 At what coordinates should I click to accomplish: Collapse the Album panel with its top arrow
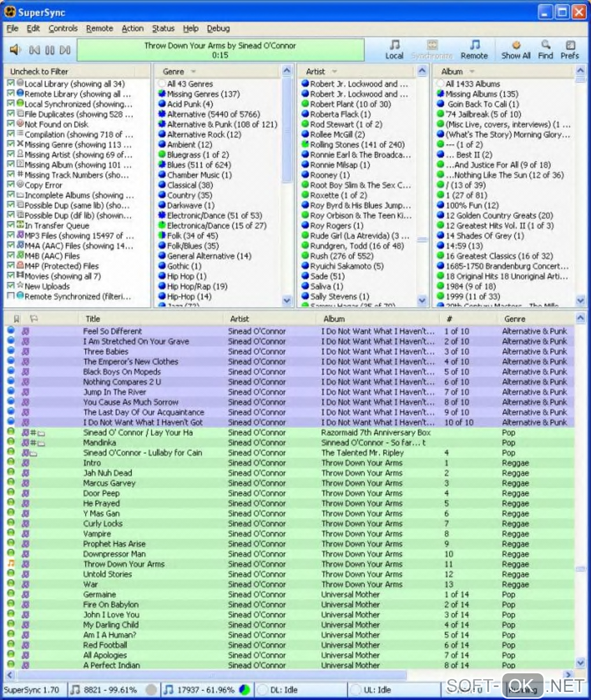[581, 71]
